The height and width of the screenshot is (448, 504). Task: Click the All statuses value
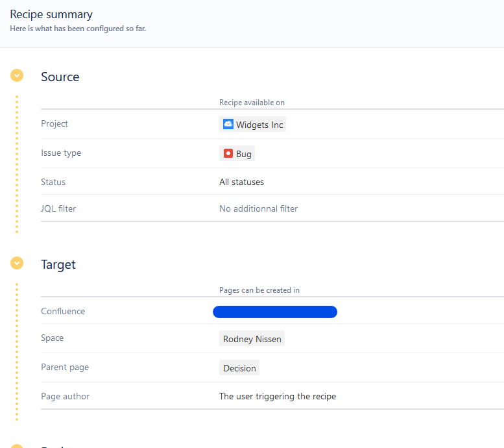(241, 182)
